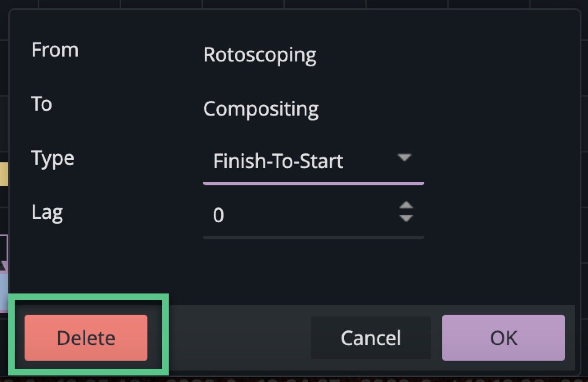Click into the Lag value field

295,215
